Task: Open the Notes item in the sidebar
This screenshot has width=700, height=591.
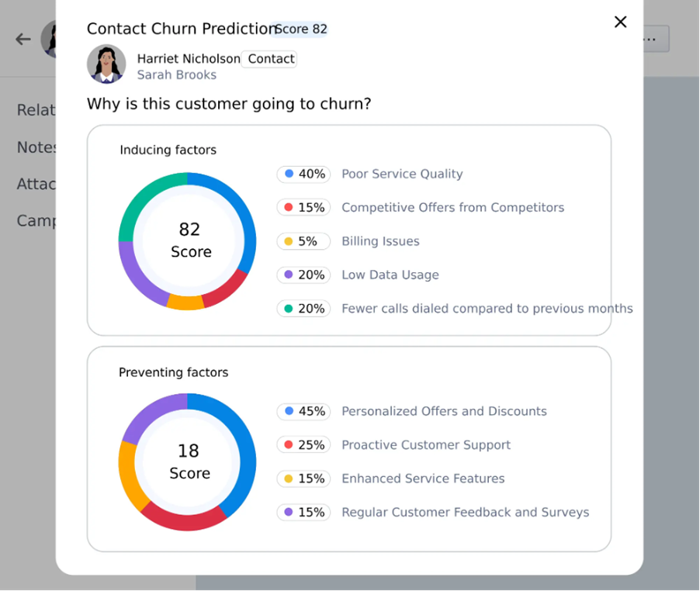Action: [36, 147]
